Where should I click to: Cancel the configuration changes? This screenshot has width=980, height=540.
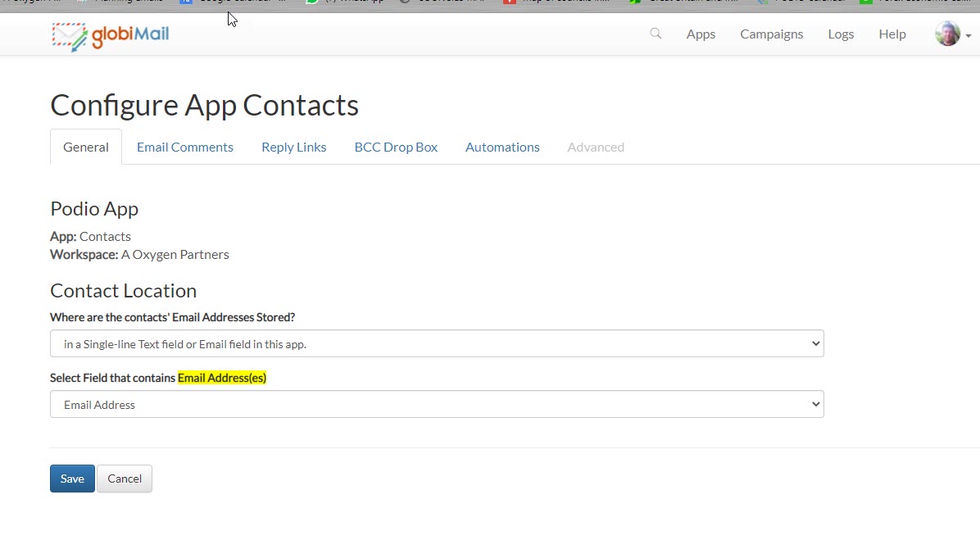[x=125, y=479]
